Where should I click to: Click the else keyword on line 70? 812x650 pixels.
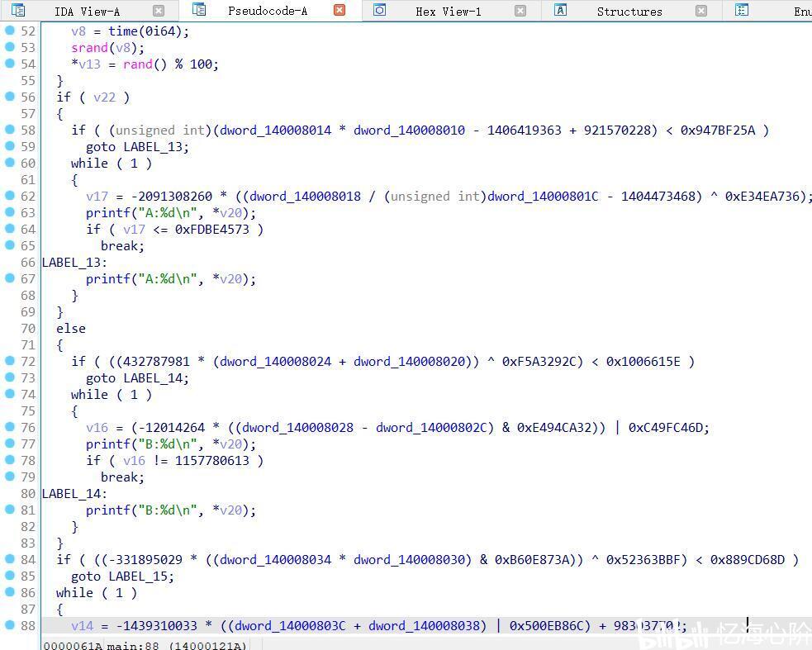(71, 329)
